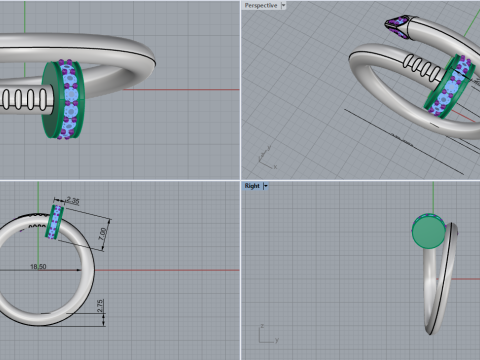Select the 2.75 thickness dimension
Viewport: 480px width, 360px height.
pos(100,306)
